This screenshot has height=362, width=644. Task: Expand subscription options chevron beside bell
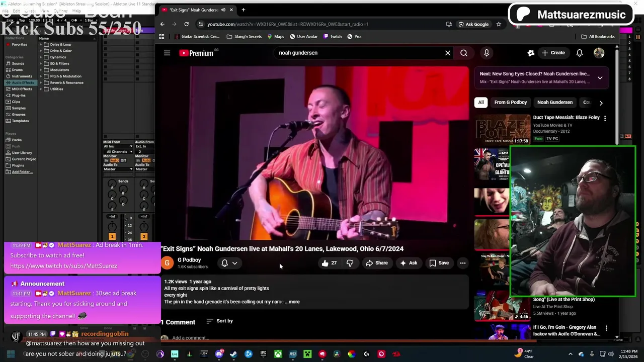pos(234,263)
